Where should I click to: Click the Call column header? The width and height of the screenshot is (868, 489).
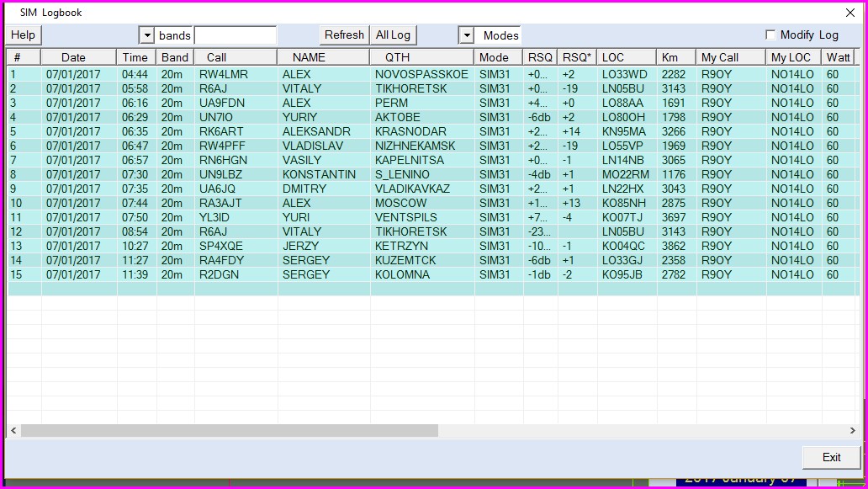(216, 57)
